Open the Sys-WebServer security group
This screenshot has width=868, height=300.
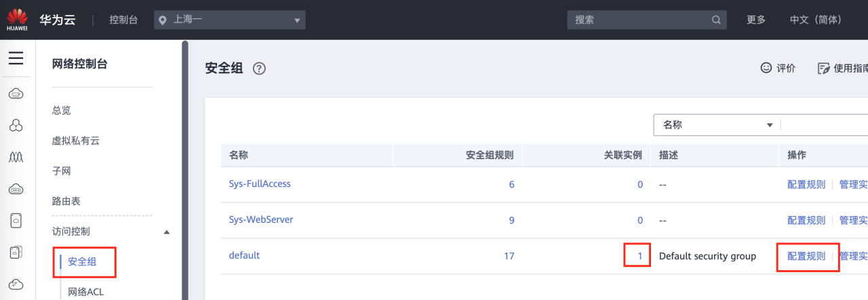[x=261, y=220]
